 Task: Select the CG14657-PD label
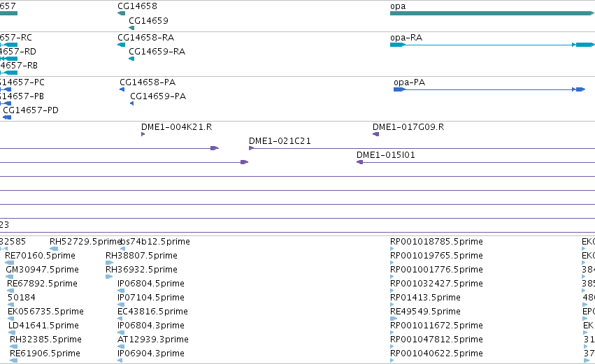(31, 110)
